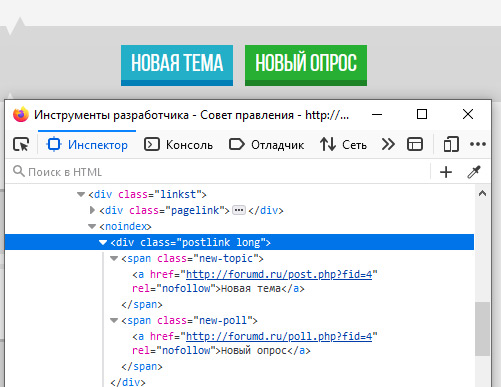This screenshot has height=387, width=501.
Task: Open the poll.php?fid=4 link
Action: point(279,336)
